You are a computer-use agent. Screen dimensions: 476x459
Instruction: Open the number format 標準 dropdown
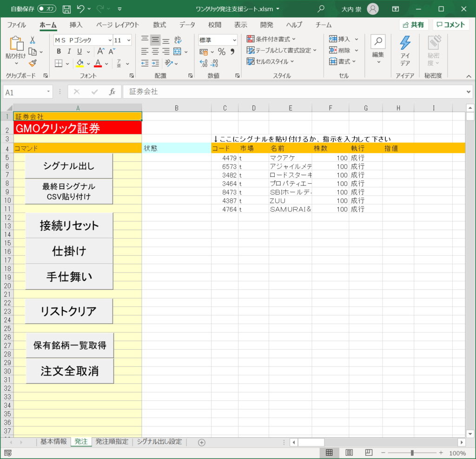(x=234, y=40)
